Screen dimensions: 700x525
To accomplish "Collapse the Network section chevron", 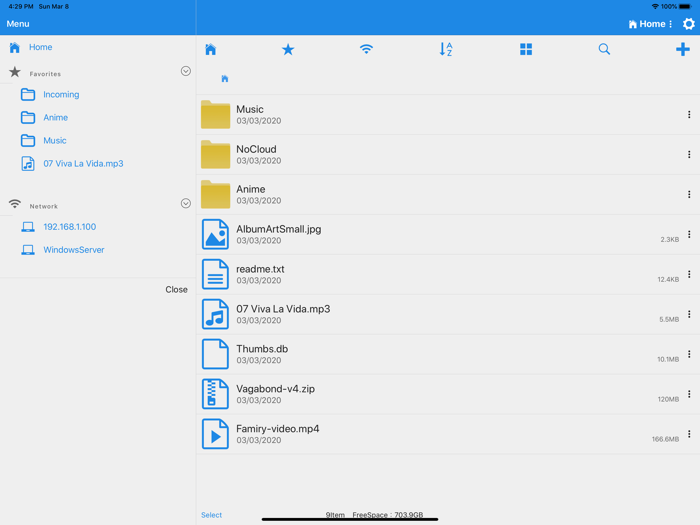I will point(186,204).
